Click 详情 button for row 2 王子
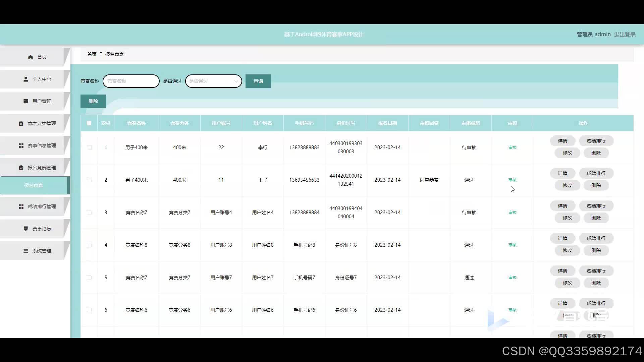Viewport: 644px width, 362px height. tap(562, 173)
